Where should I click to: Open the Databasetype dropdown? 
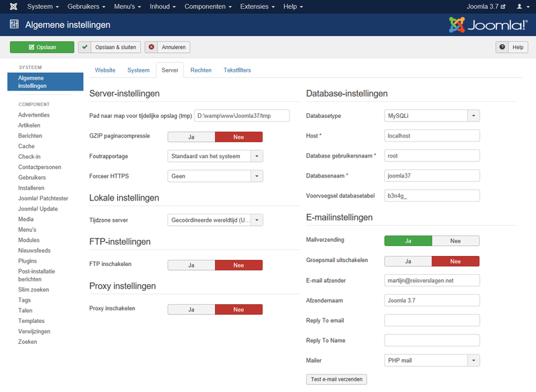pos(432,116)
